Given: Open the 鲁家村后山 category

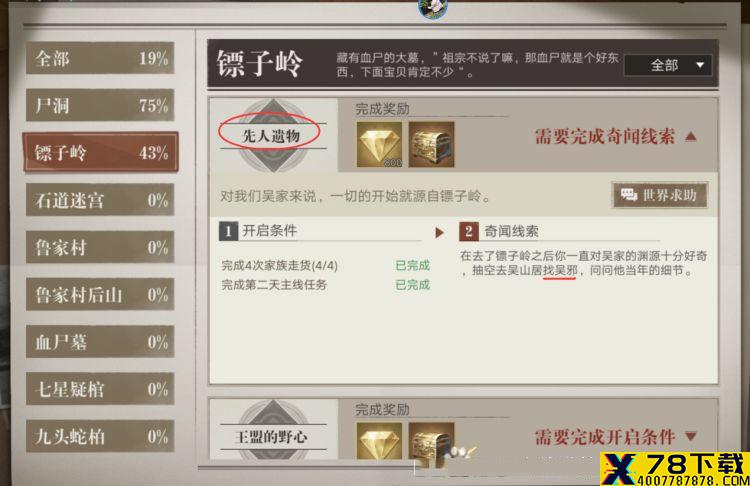Looking at the screenshot, I should click(100, 295).
